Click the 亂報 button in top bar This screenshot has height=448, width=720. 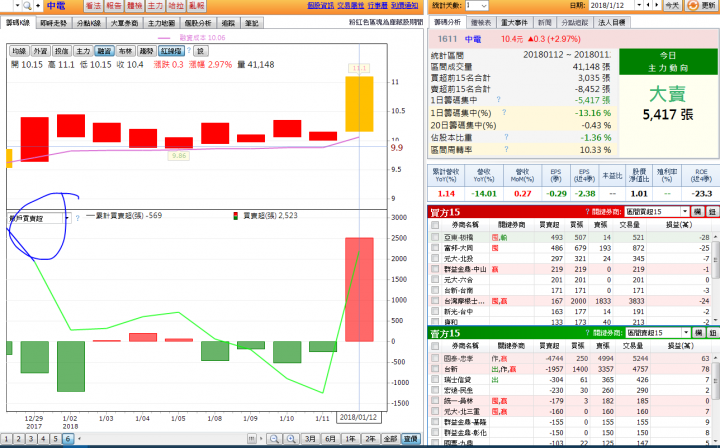point(197,6)
